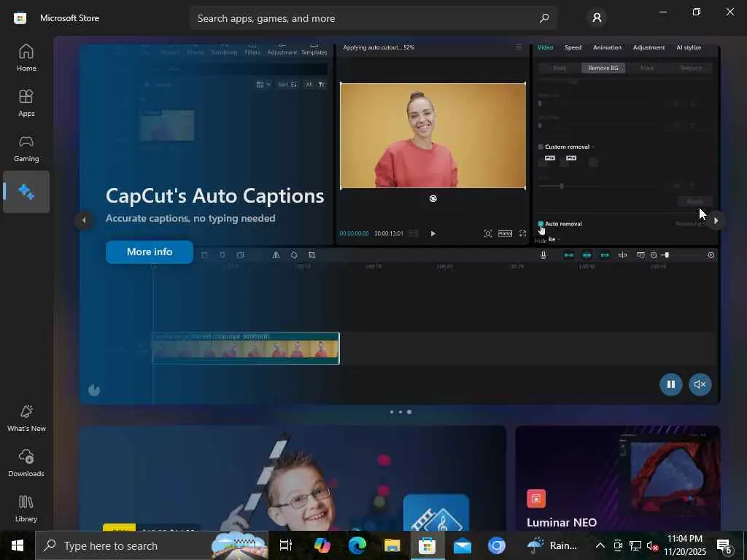Open your Library

click(26, 508)
